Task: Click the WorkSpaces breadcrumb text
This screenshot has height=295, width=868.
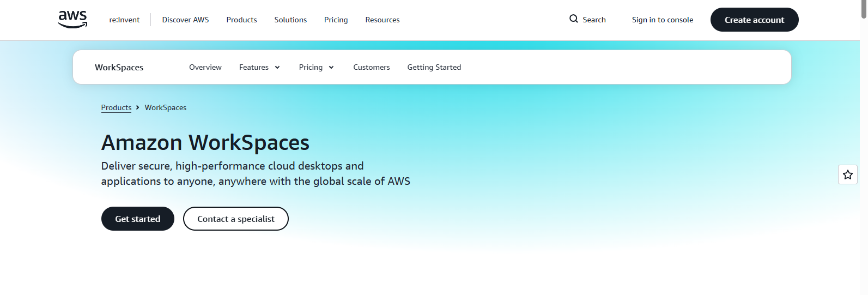Action: 166,107
